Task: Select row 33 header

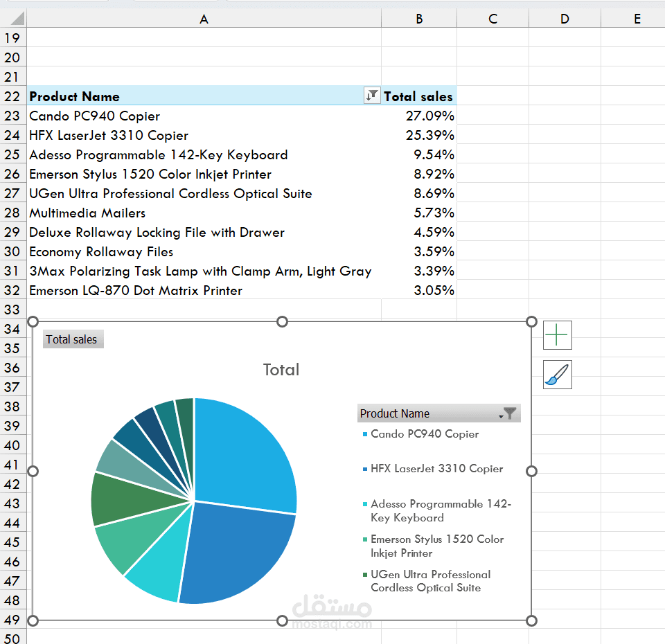Action: point(12,310)
